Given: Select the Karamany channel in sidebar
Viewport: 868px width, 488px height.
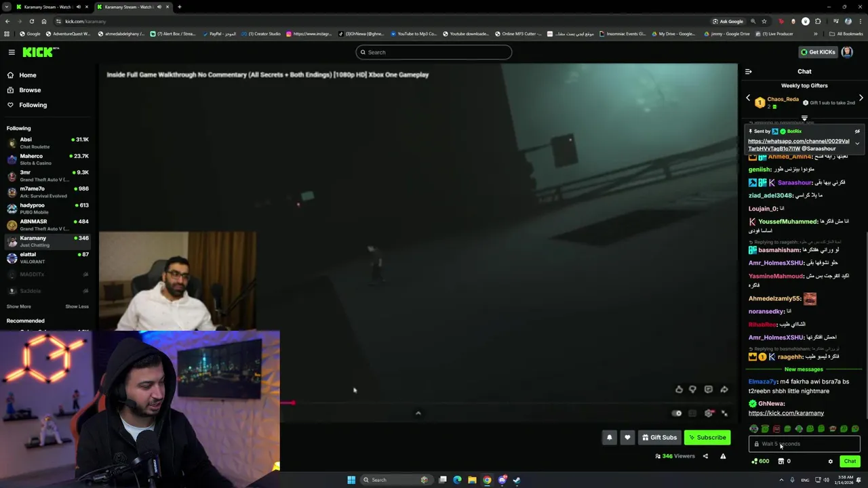Looking at the screenshot, I should (x=49, y=241).
